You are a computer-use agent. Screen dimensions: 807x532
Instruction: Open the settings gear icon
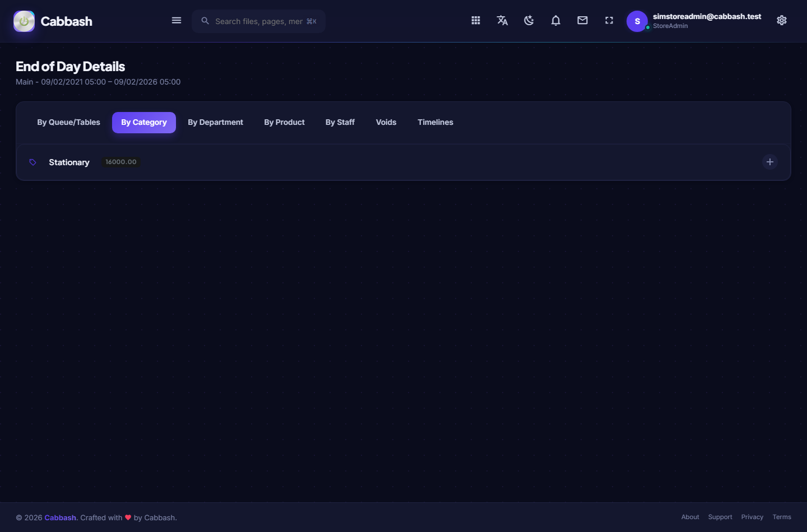point(782,21)
